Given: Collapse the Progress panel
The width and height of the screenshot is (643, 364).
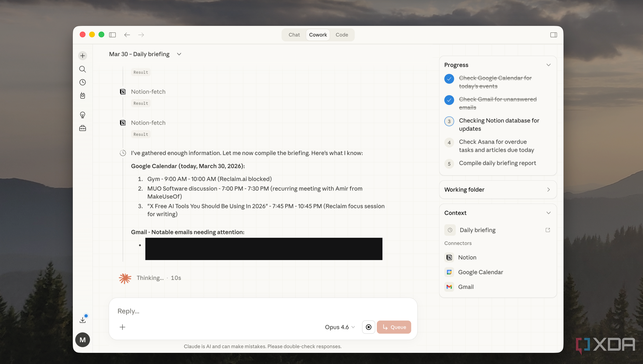Looking at the screenshot, I should [x=548, y=65].
